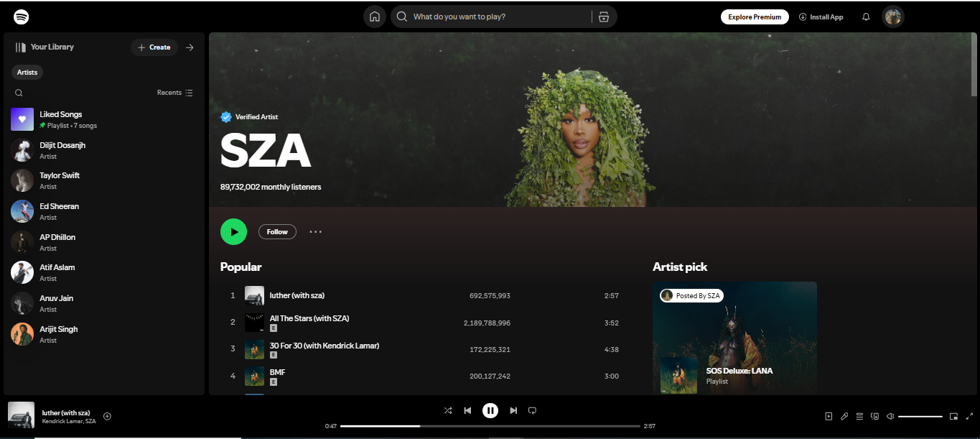
Task: Open notifications bell
Action: point(865,16)
